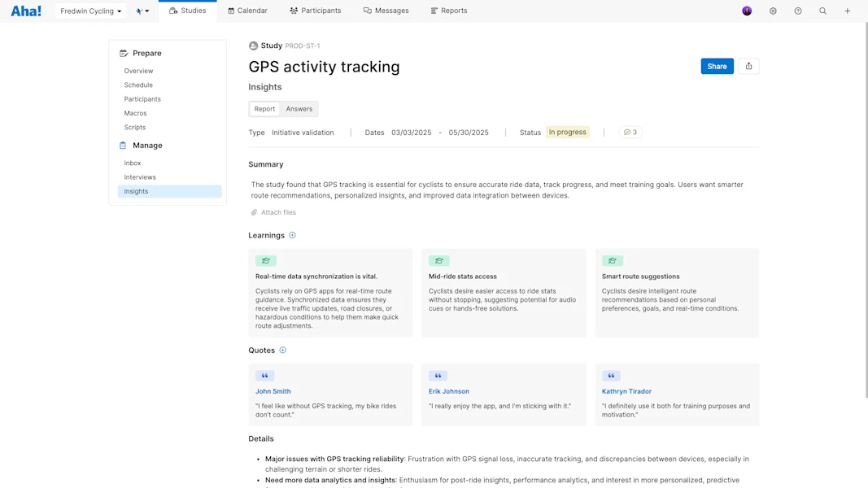Screen dimensions: 868x488
Task: Click the user avatar icon
Action: (747, 11)
